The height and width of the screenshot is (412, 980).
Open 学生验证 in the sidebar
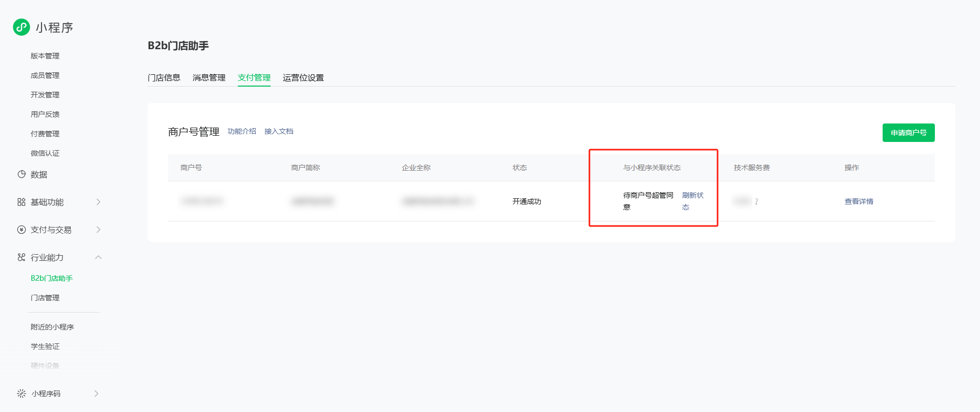(45, 346)
